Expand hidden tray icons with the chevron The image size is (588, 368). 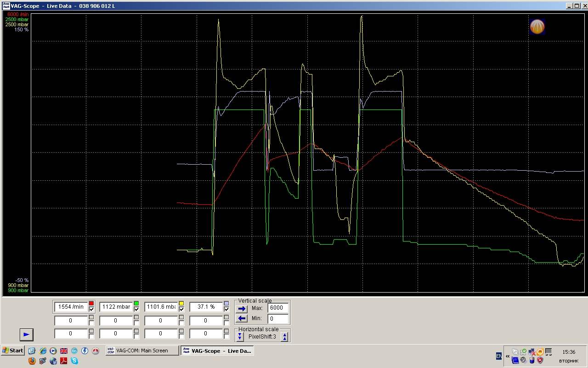tap(508, 356)
